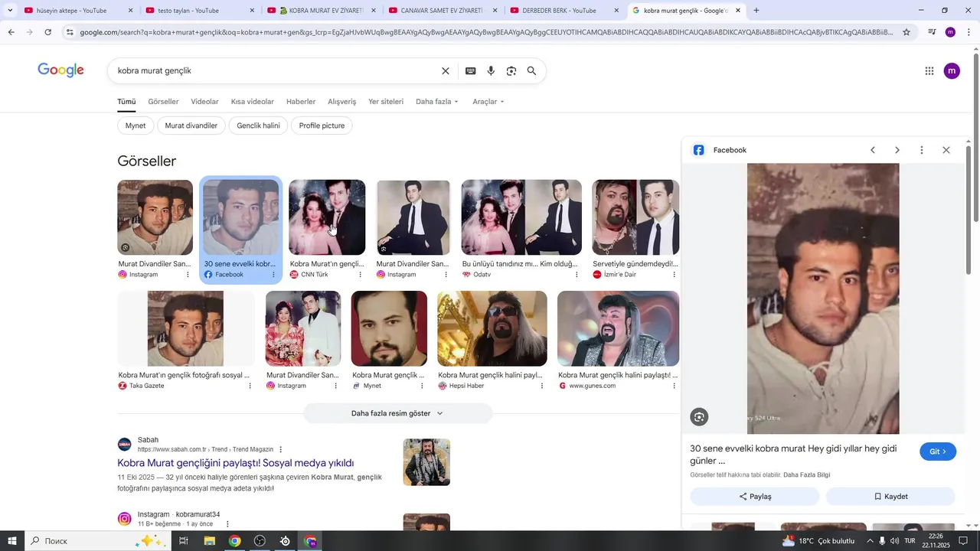
Task: Open Windows Start menu
Action: tap(11, 541)
